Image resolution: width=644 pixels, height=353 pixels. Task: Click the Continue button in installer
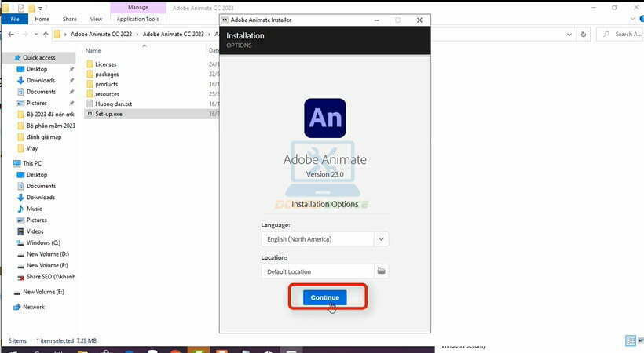tap(325, 297)
